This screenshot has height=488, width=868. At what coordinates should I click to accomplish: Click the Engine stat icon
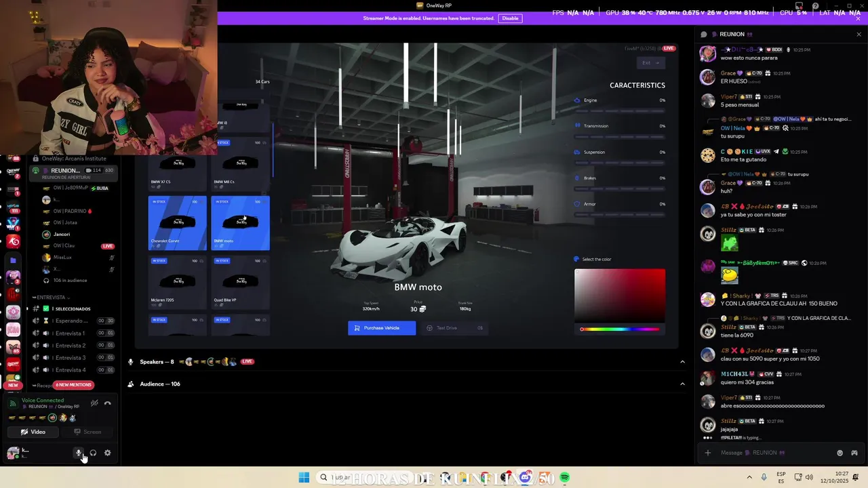pos(578,100)
